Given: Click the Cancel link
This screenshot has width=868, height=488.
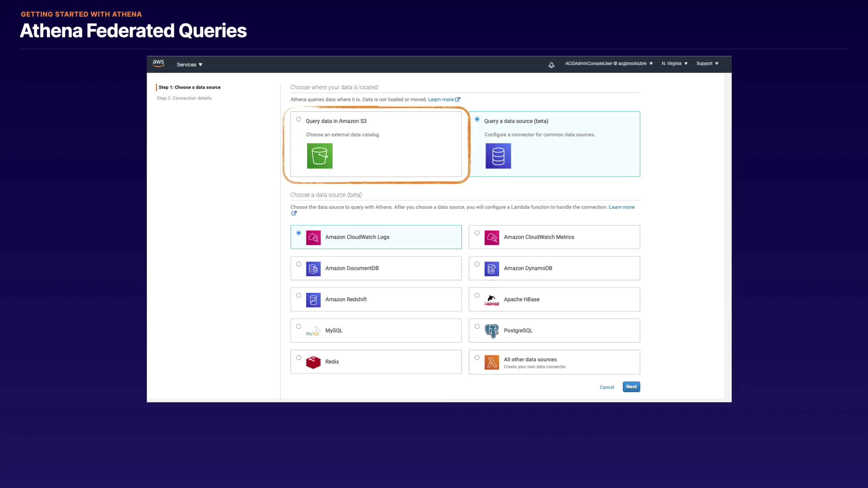Looking at the screenshot, I should (607, 387).
